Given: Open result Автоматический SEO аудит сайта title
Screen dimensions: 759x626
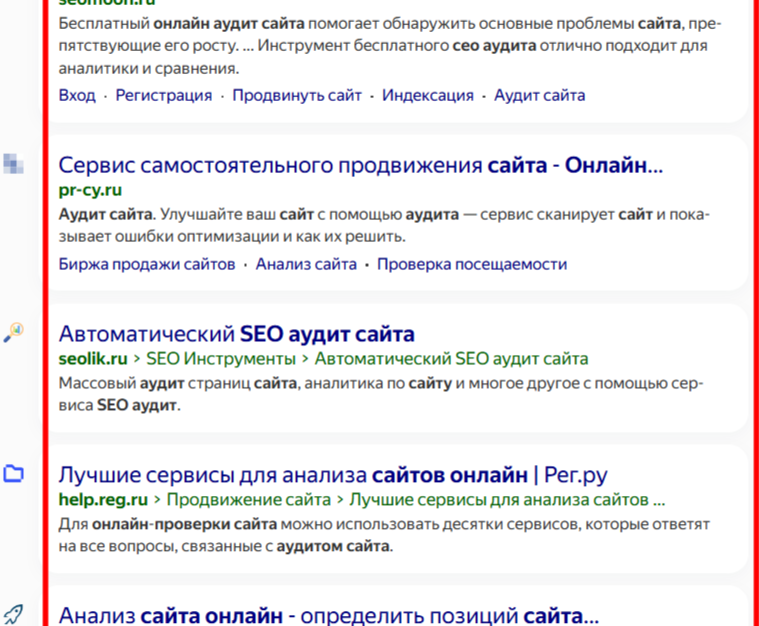Looking at the screenshot, I should click(236, 334).
